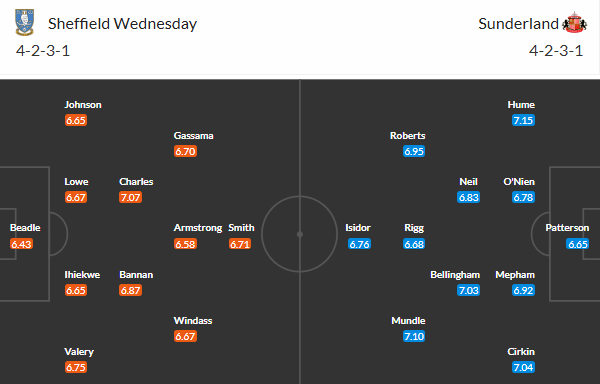The width and height of the screenshot is (600, 384).
Task: Click Cirkin's 7.04 rating badge
Action: pyautogui.click(x=523, y=367)
